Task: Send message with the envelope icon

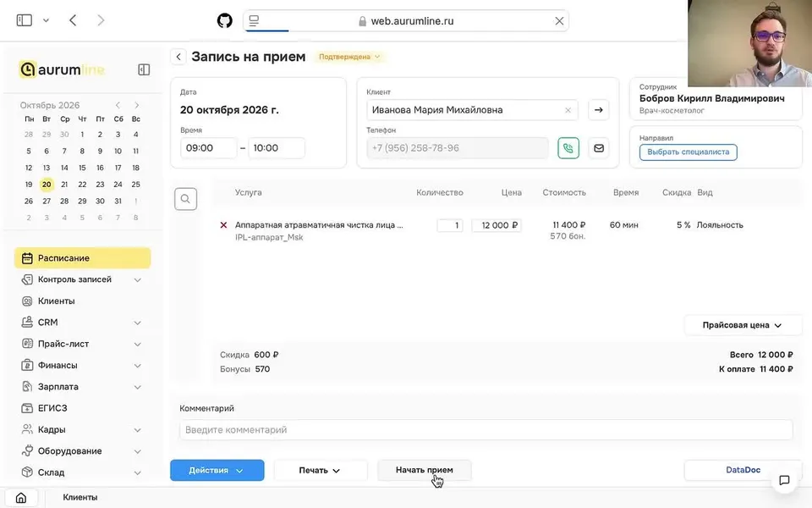Action: tap(599, 148)
